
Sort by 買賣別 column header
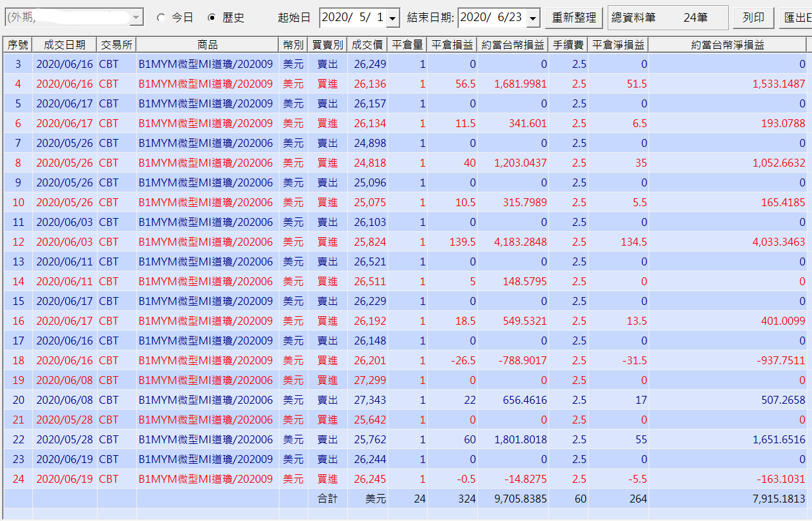(328, 45)
